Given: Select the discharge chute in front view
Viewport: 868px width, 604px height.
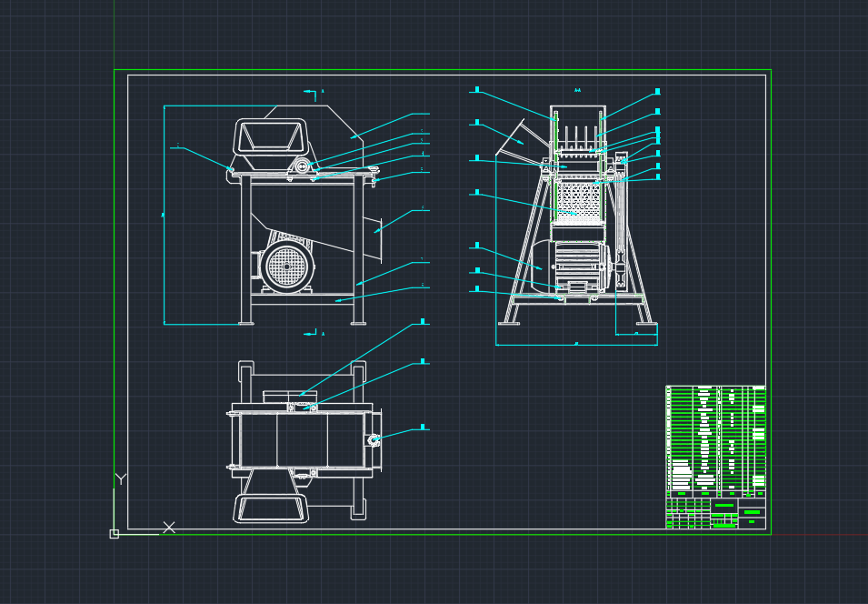Looking at the screenshot, I should point(373,238).
